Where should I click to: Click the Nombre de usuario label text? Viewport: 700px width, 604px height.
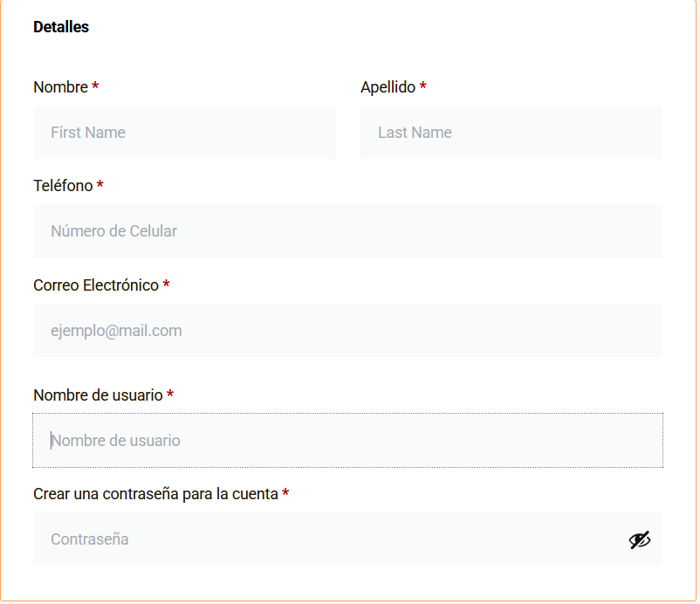click(x=98, y=395)
